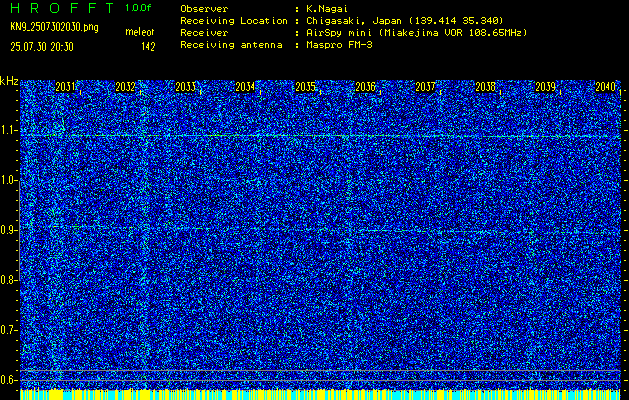Click the Receiving Location label

pyautogui.click(x=234, y=21)
